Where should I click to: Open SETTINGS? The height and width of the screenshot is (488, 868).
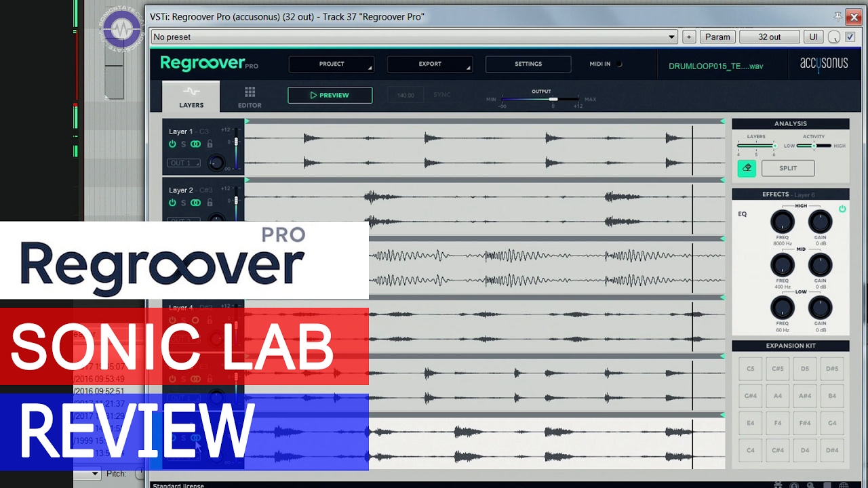coord(528,64)
